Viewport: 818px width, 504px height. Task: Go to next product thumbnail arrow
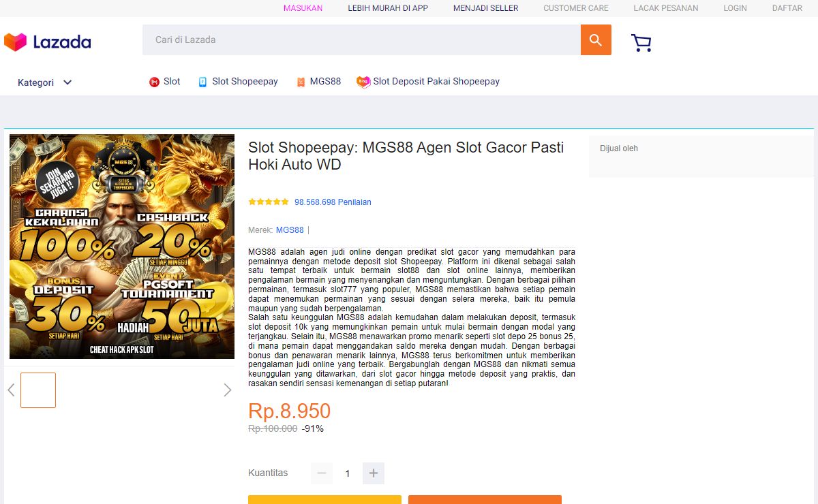coord(228,390)
